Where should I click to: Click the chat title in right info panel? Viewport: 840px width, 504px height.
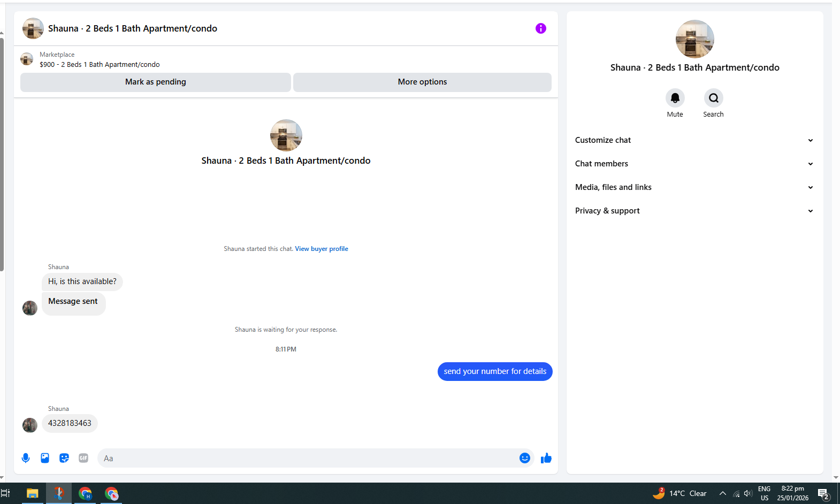(x=694, y=67)
